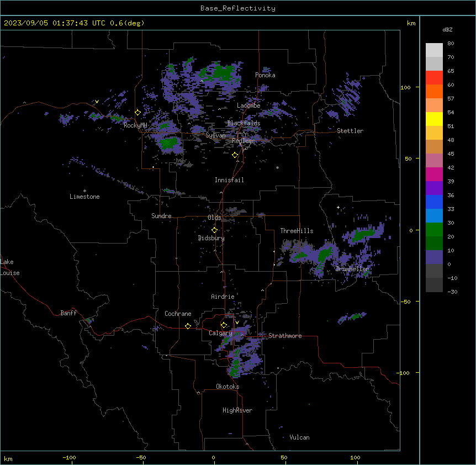The width and height of the screenshot is (476, 465).
Task: Click the dBZ legend heading
Action: [x=447, y=29]
